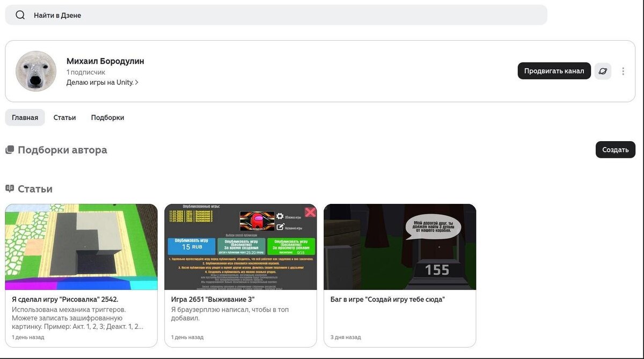Click the "15 RUB" blue button in thumbnail
Viewport: 644px width, 359px height.
click(192, 246)
